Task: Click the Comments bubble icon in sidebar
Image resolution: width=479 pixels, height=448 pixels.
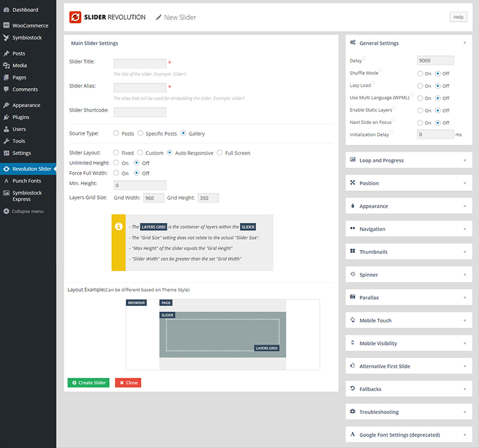Action: [x=6, y=89]
